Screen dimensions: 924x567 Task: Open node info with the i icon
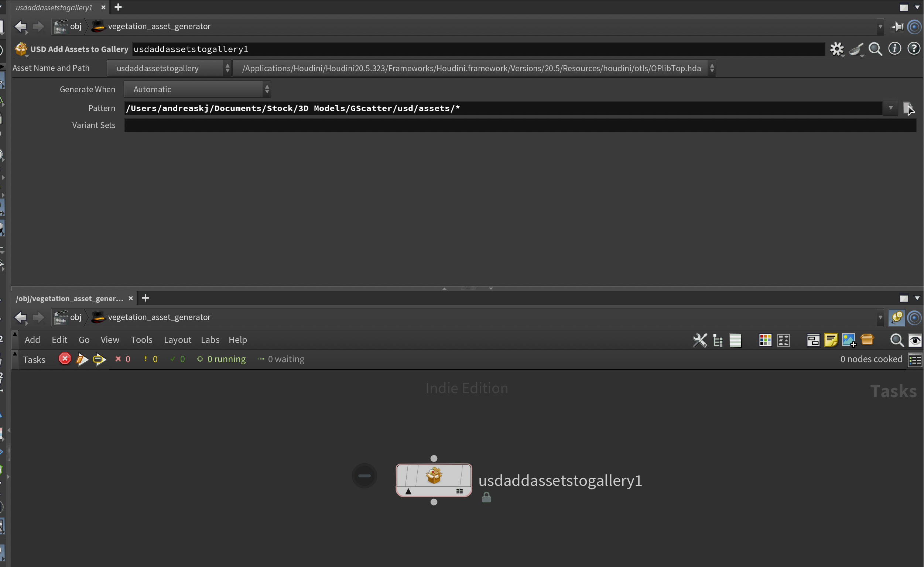point(894,49)
